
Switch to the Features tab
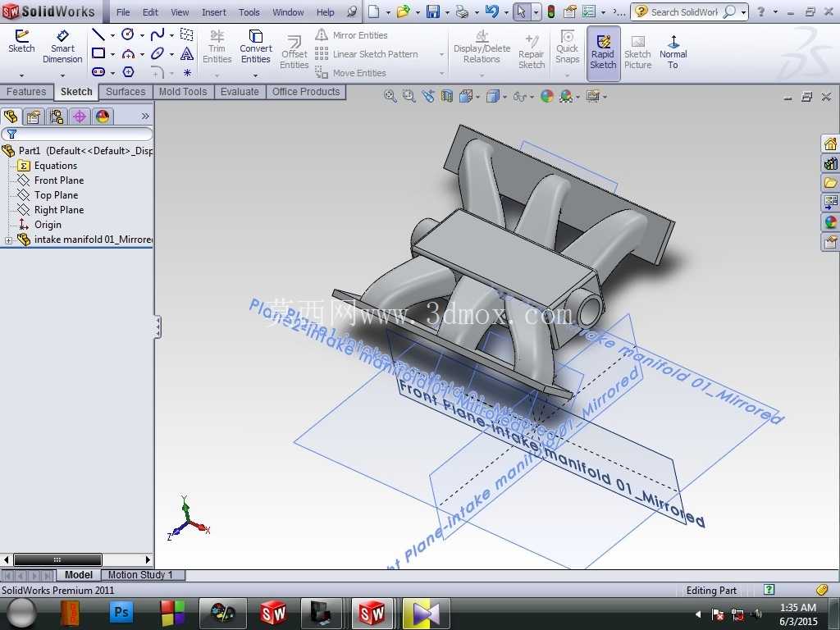26,92
